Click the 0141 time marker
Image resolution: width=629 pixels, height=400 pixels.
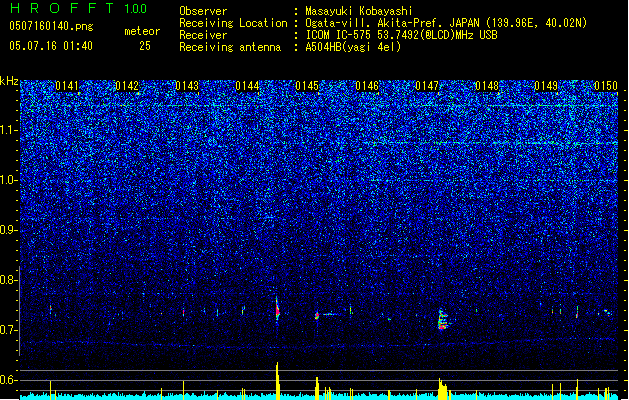pyautogui.click(x=67, y=86)
